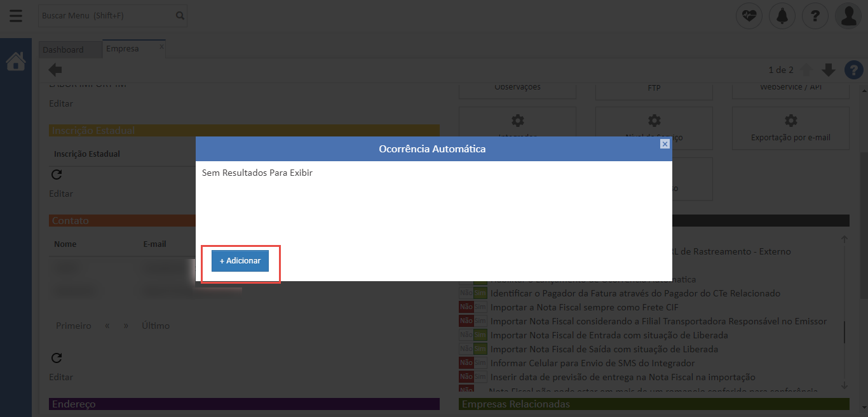The width and height of the screenshot is (868, 417).
Task: Switch to the Dashboard tab
Action: pyautogui.click(x=64, y=50)
